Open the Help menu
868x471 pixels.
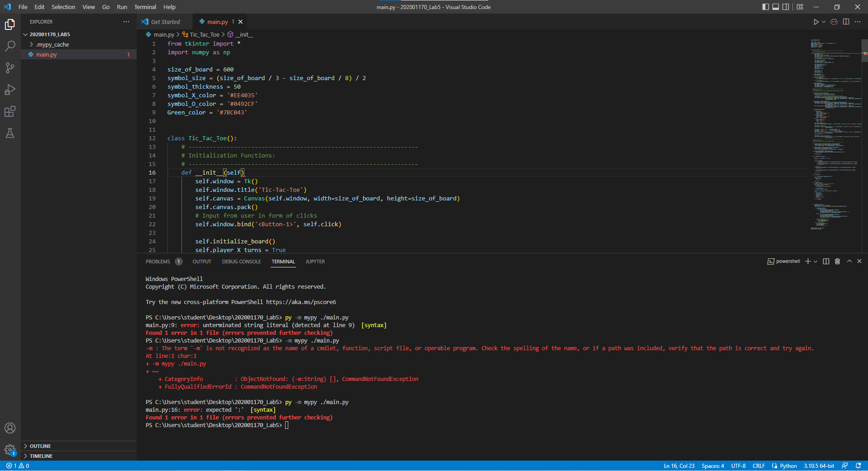point(169,7)
